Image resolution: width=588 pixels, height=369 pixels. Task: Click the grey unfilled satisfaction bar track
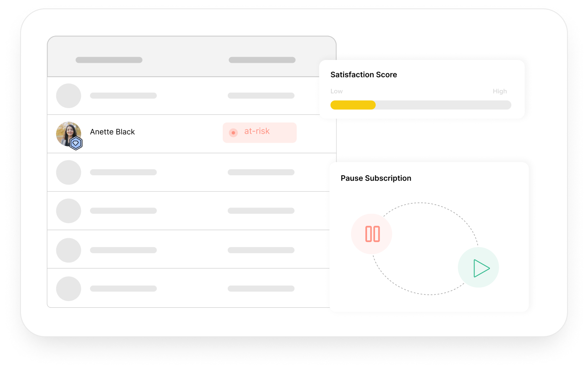click(x=443, y=105)
